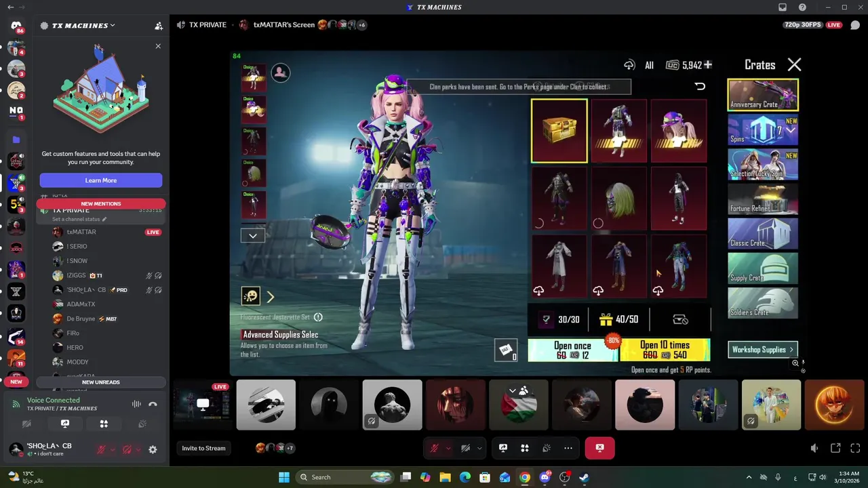Select the Fortune Refiner tab
The image size is (868, 488).
pyautogui.click(x=763, y=199)
